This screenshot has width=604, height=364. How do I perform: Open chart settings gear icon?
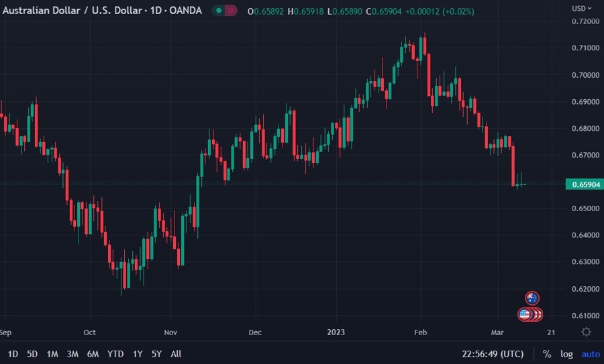(x=586, y=332)
